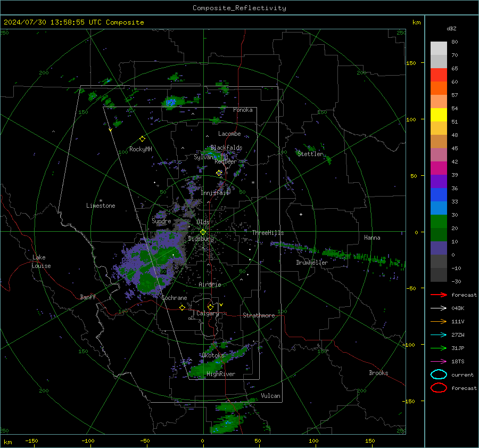Click the bright green 30 dBZ swatch
The height and width of the screenshot is (448, 479).
pos(439,221)
